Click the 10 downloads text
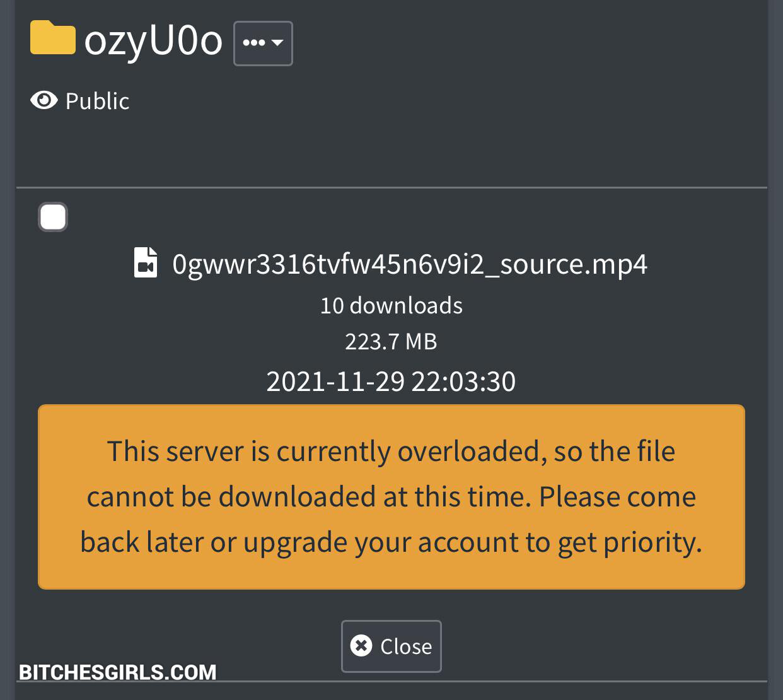783x700 pixels. (391, 305)
